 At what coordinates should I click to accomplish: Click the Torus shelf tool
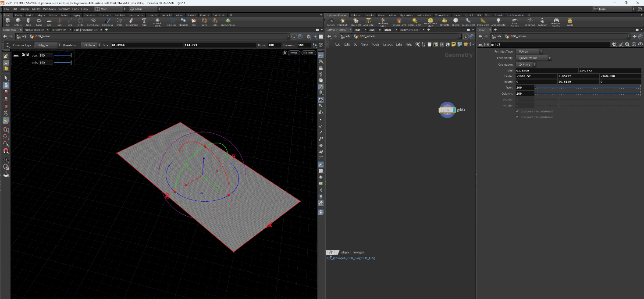(39, 21)
